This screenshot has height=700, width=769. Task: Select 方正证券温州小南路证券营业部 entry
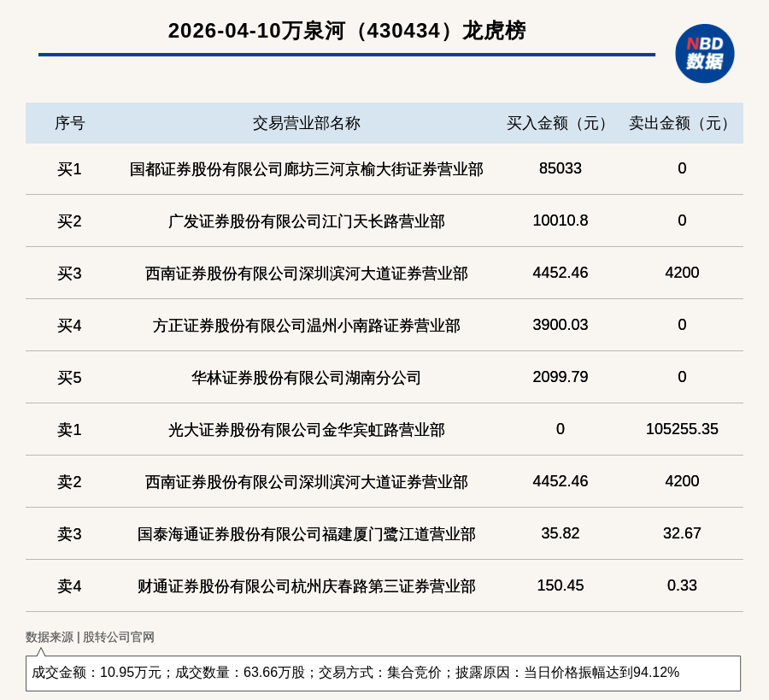click(x=306, y=326)
